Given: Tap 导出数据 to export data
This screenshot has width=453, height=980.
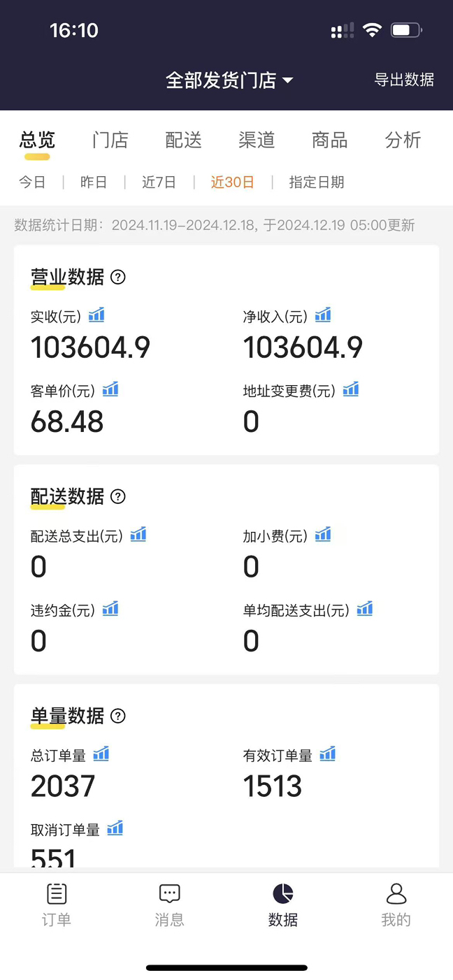Looking at the screenshot, I should click(404, 80).
